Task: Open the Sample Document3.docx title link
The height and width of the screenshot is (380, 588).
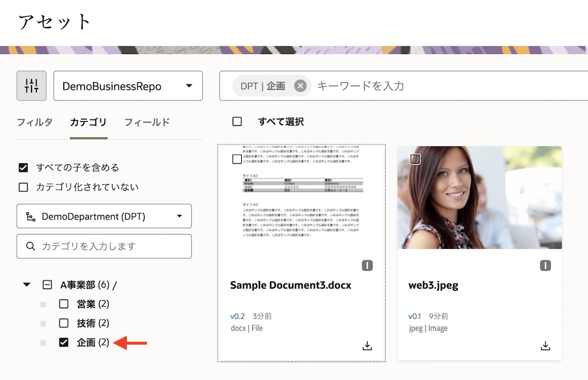Action: (x=290, y=285)
